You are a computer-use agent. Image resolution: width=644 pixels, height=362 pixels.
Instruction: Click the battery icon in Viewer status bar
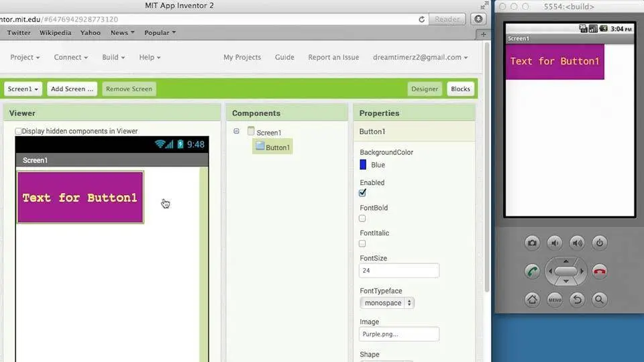click(180, 144)
